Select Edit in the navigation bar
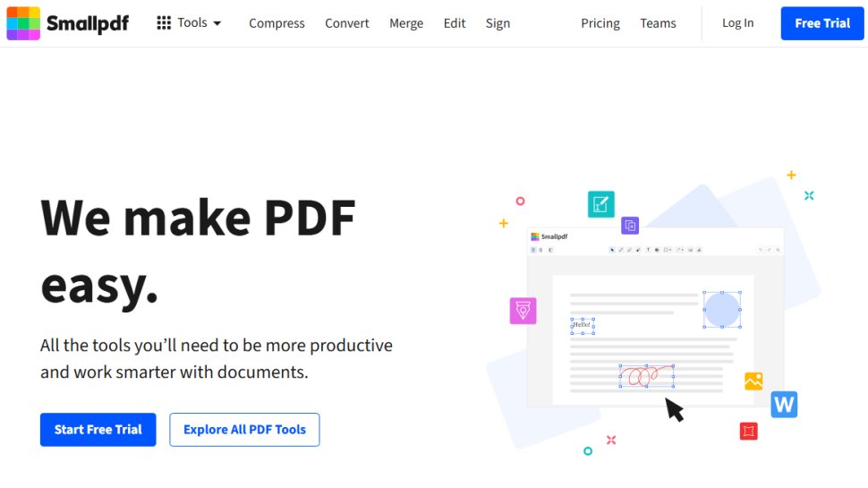This screenshot has height=488, width=868. 455,23
